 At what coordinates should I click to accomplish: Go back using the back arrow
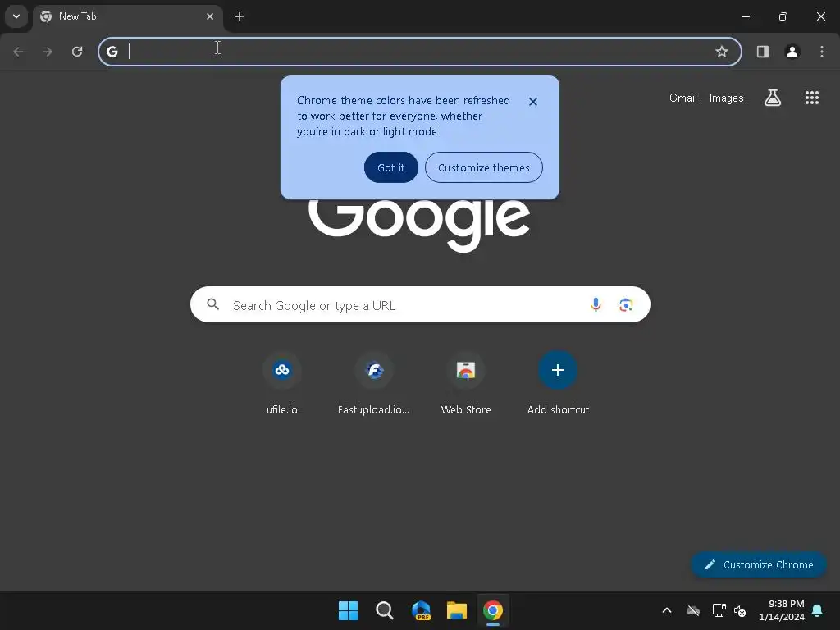[x=18, y=52]
